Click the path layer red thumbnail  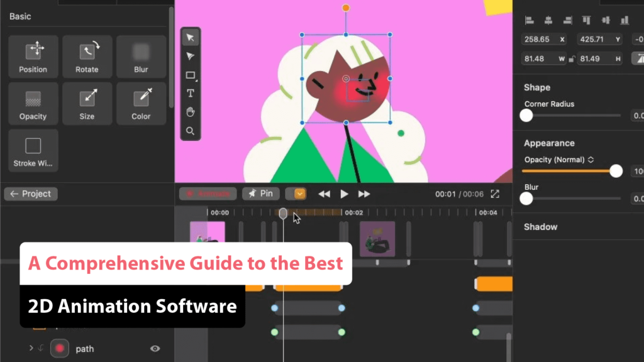(x=60, y=348)
